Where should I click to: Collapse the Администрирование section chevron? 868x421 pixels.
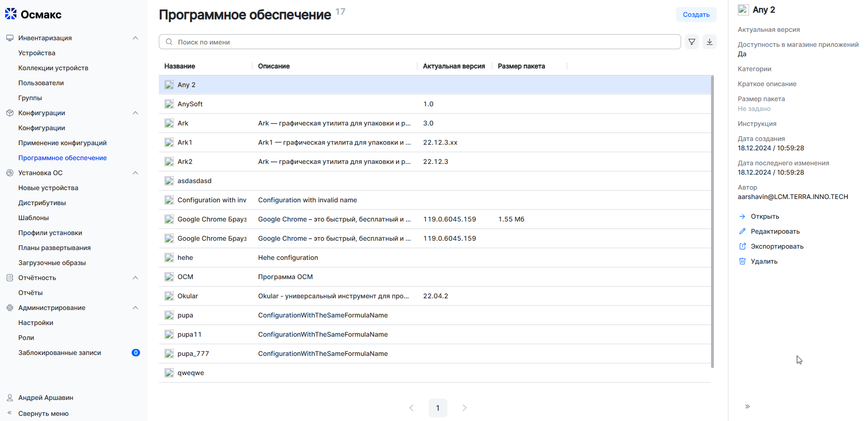tap(135, 308)
